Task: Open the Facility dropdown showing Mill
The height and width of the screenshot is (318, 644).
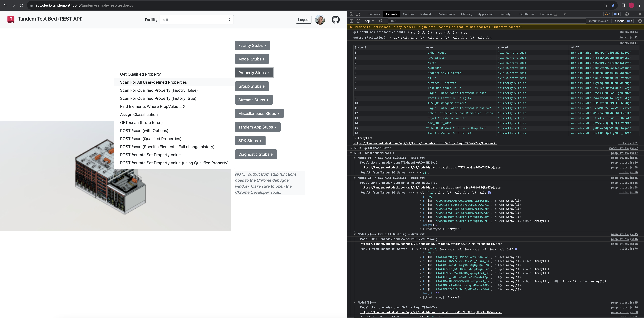Action: [x=196, y=20]
